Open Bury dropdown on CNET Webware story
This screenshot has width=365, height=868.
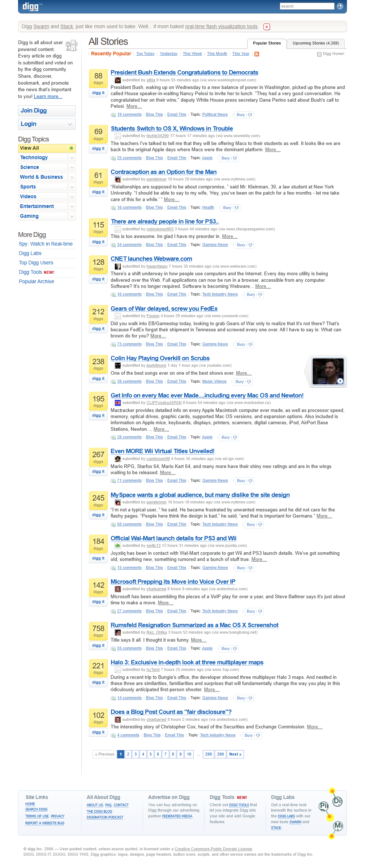coord(255,295)
